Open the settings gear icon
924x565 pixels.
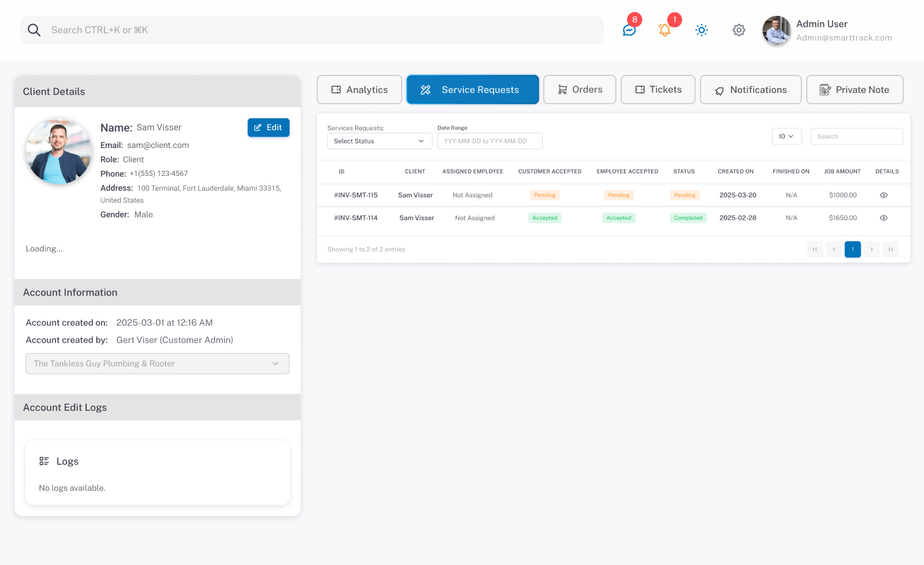point(739,30)
